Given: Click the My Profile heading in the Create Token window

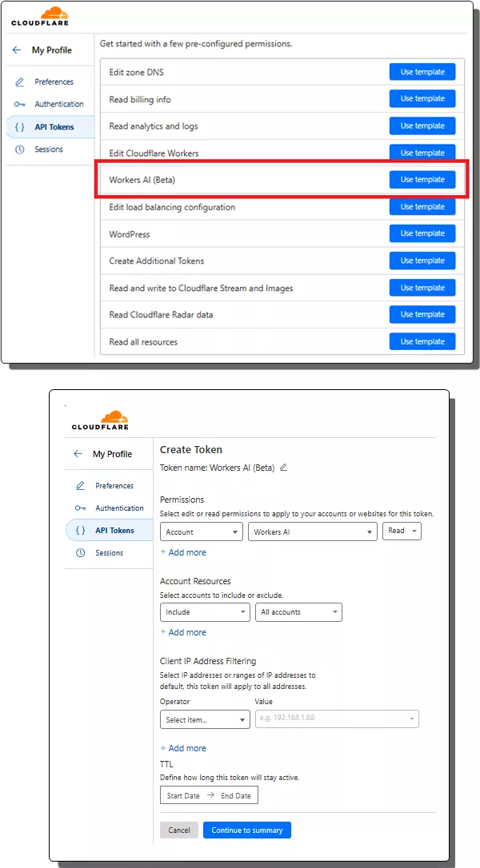Looking at the screenshot, I should [x=113, y=454].
